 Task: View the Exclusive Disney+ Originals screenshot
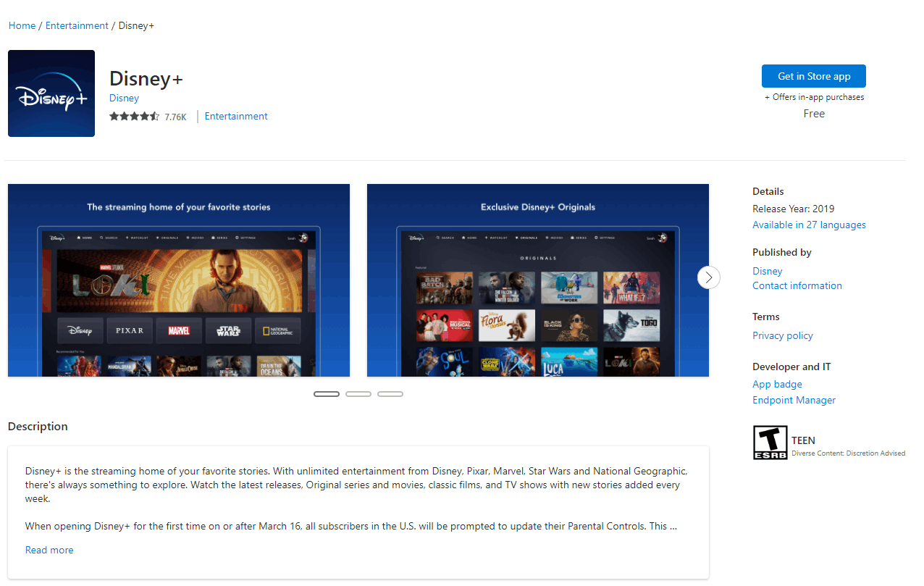(537, 280)
